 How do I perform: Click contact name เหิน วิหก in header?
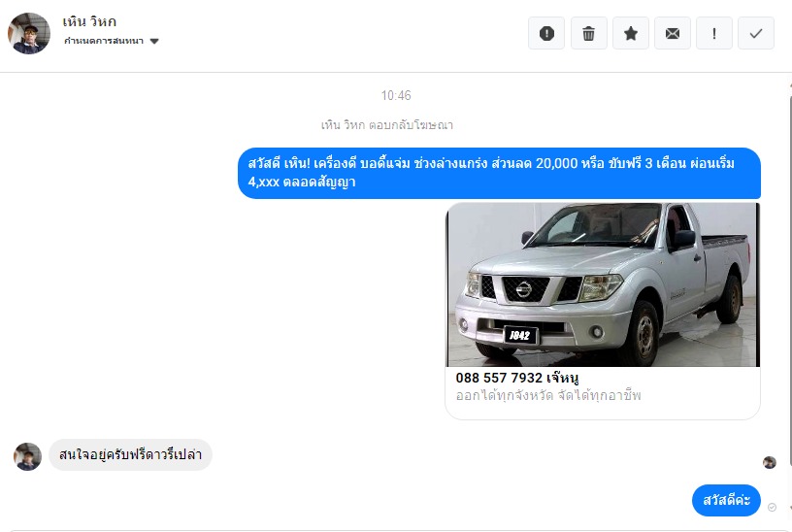pos(89,21)
